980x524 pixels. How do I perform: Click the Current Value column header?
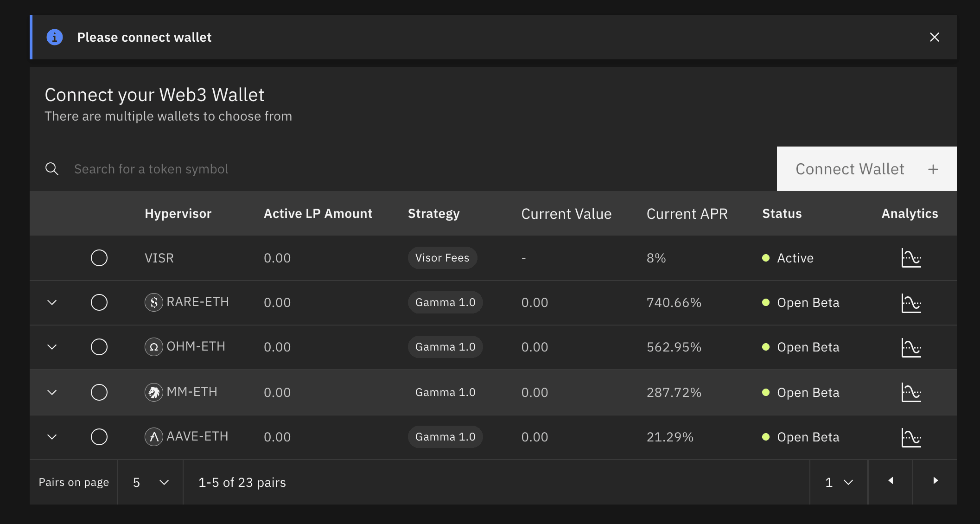click(566, 214)
